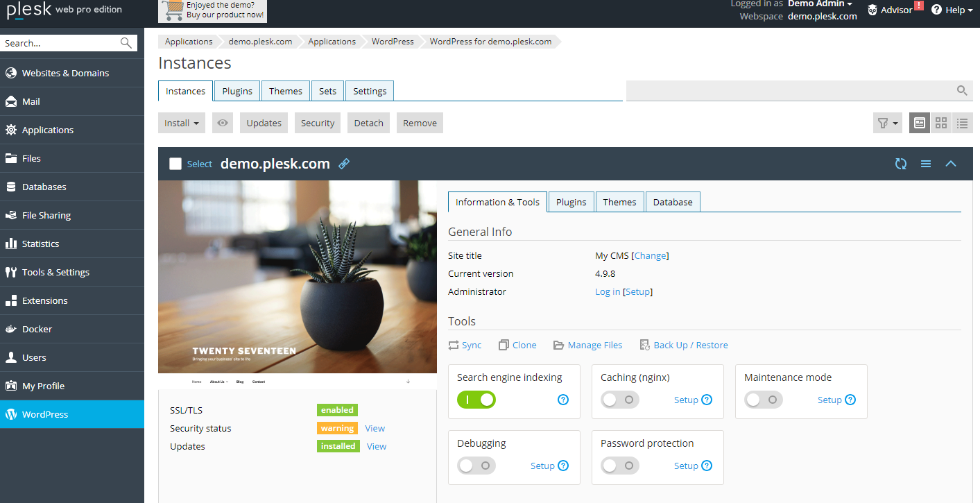Open the Settings tab

pyautogui.click(x=370, y=91)
